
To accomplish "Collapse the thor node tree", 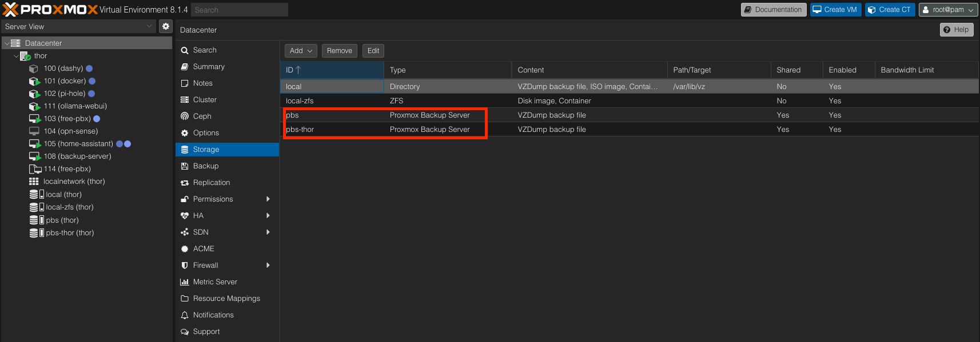I will click(16, 56).
